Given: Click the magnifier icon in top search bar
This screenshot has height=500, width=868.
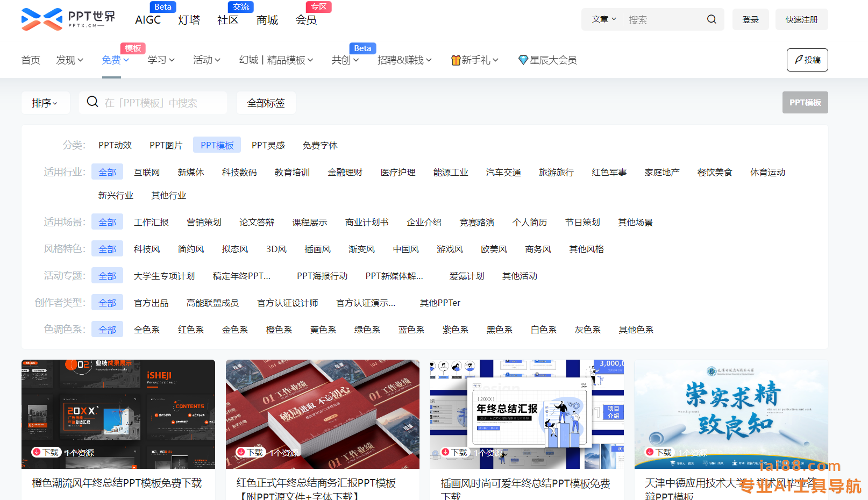Looking at the screenshot, I should 712,19.
